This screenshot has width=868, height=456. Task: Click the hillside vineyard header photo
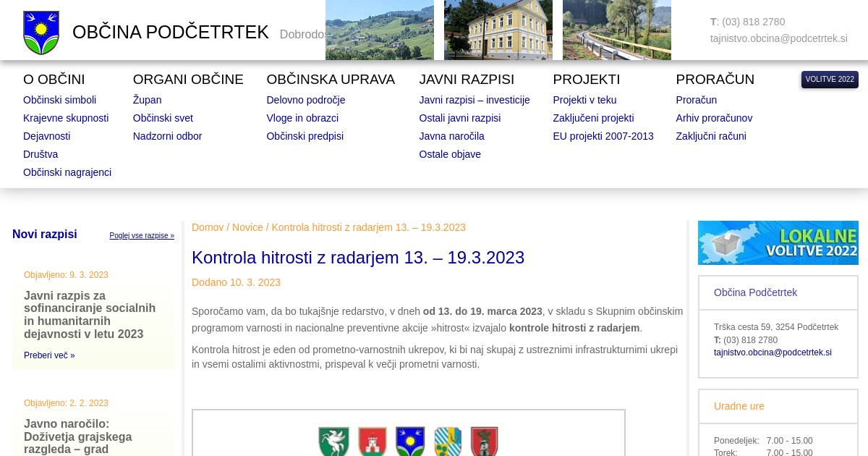(x=379, y=30)
